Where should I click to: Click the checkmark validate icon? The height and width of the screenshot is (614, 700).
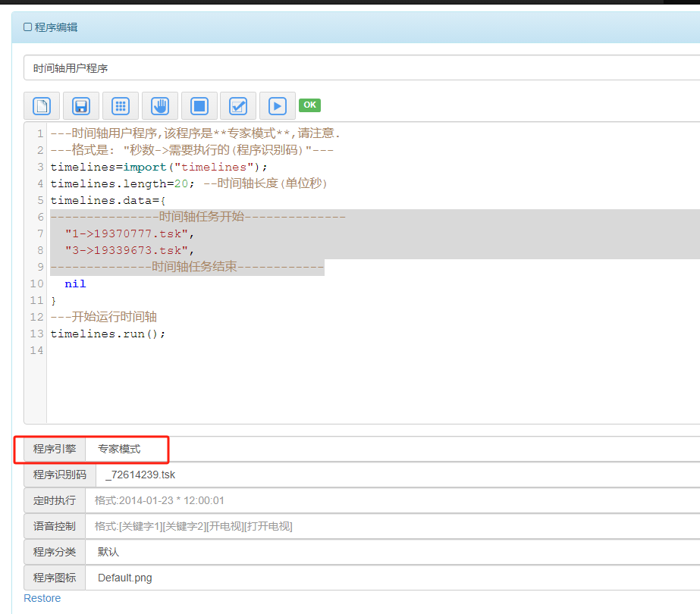point(238,106)
